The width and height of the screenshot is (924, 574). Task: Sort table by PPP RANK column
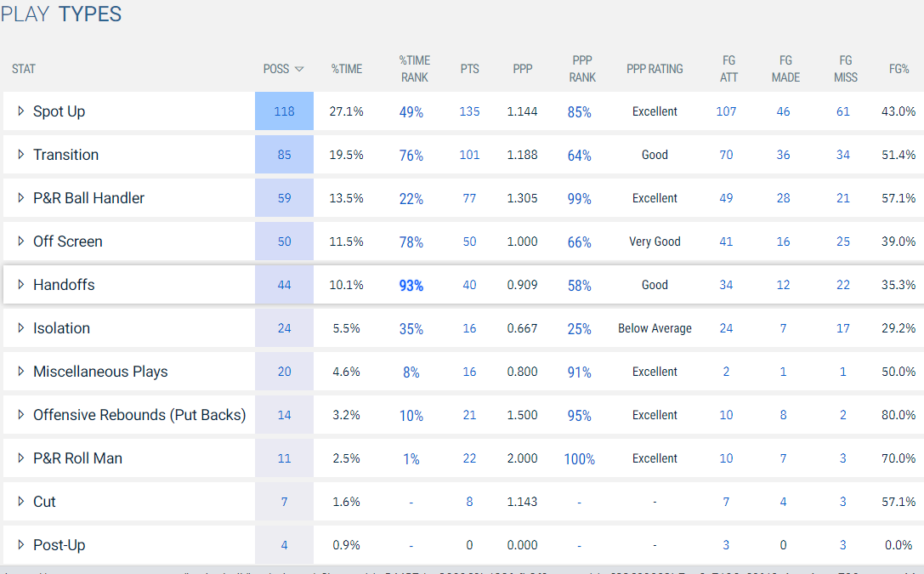[x=582, y=69]
